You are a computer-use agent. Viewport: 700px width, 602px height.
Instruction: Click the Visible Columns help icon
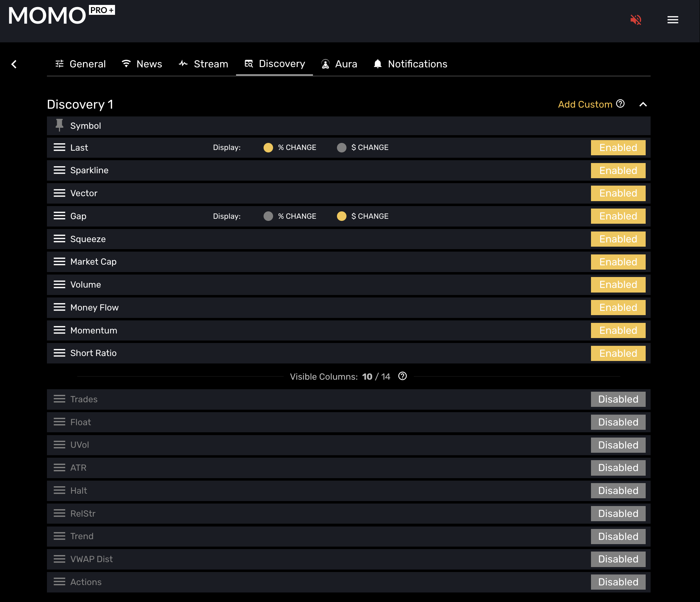pyautogui.click(x=402, y=376)
